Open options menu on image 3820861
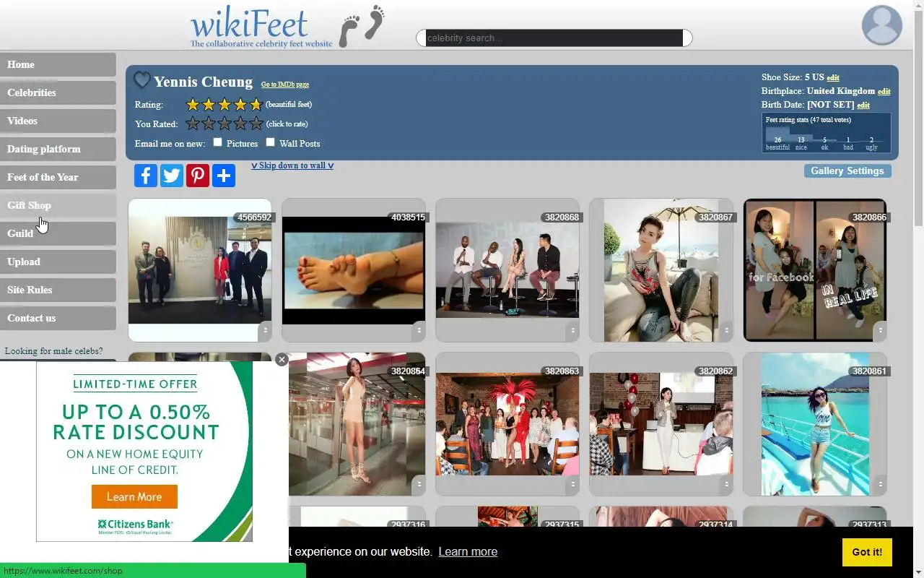Screen dimensions: 924x578 tap(880, 484)
